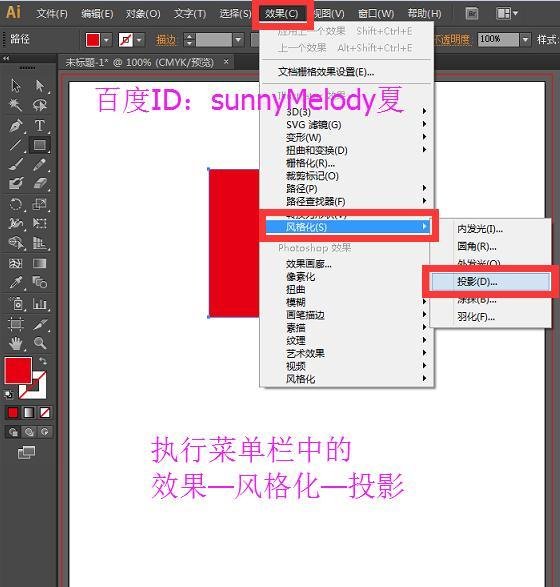This screenshot has height=587, width=560.
Task: Select the Mesh tool
Action: coord(16,264)
